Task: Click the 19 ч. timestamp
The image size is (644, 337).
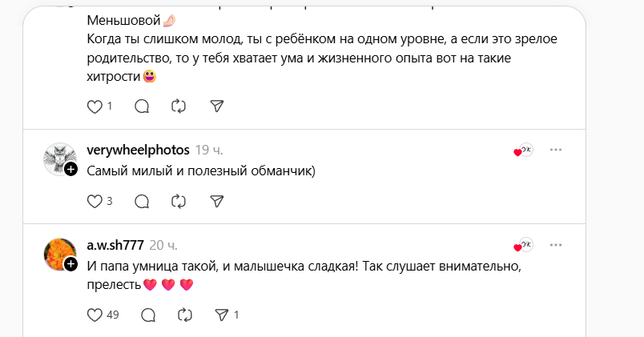Action: point(208,150)
